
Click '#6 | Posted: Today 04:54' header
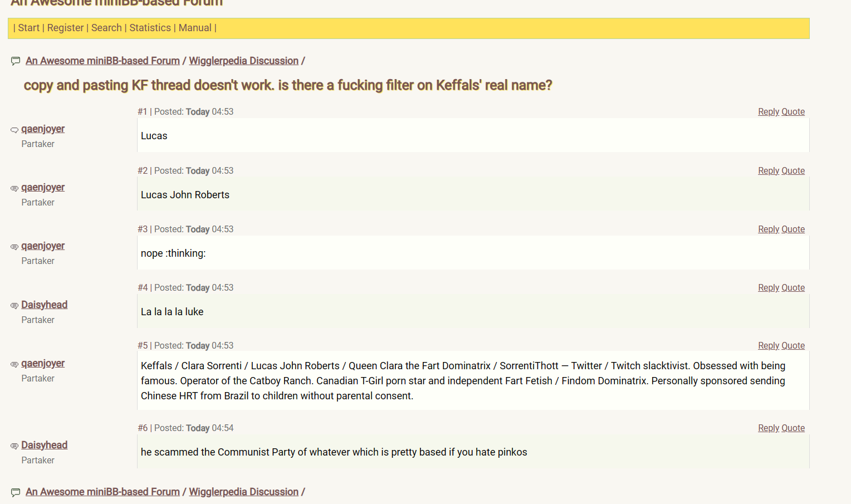coord(185,428)
